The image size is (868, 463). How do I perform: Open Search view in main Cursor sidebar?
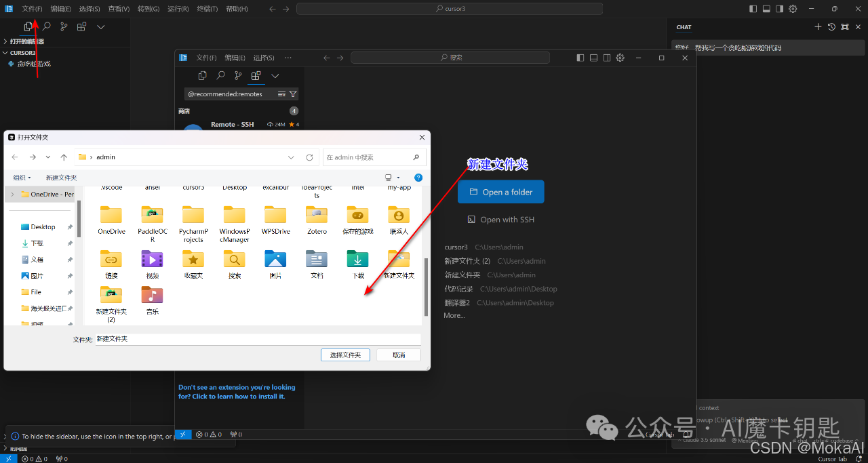coord(46,26)
